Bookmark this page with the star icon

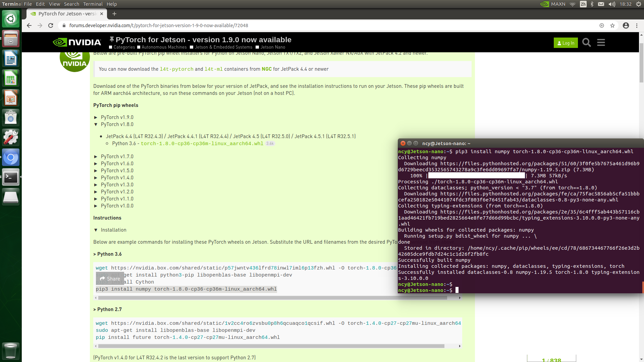612,25
